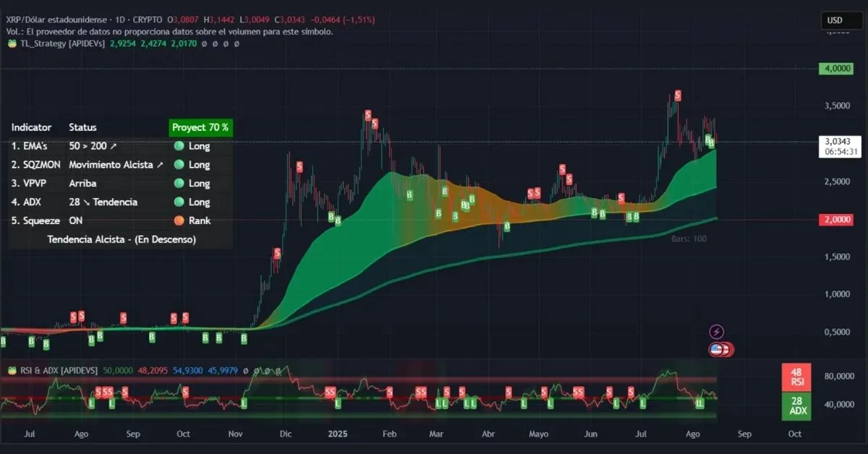
Task: Select the red S sell signal marker near chart top
Action: 676,95
